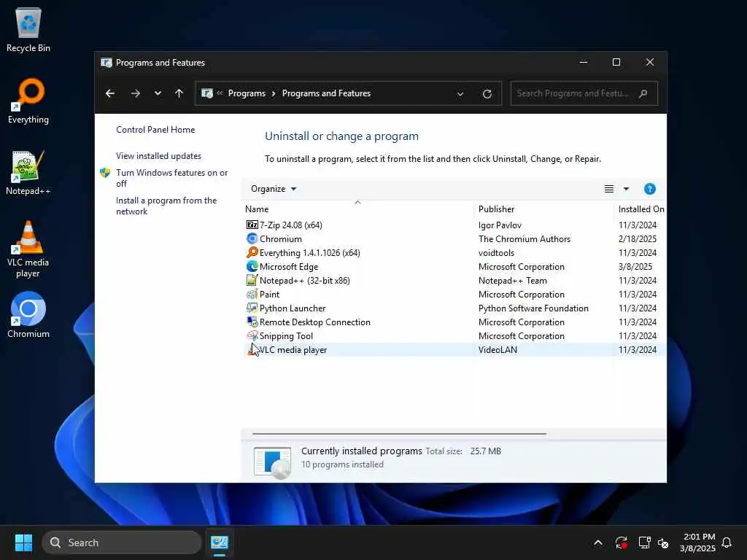This screenshot has height=560, width=747.
Task: Click Programs breadcrumb in address bar
Action: pyautogui.click(x=247, y=93)
